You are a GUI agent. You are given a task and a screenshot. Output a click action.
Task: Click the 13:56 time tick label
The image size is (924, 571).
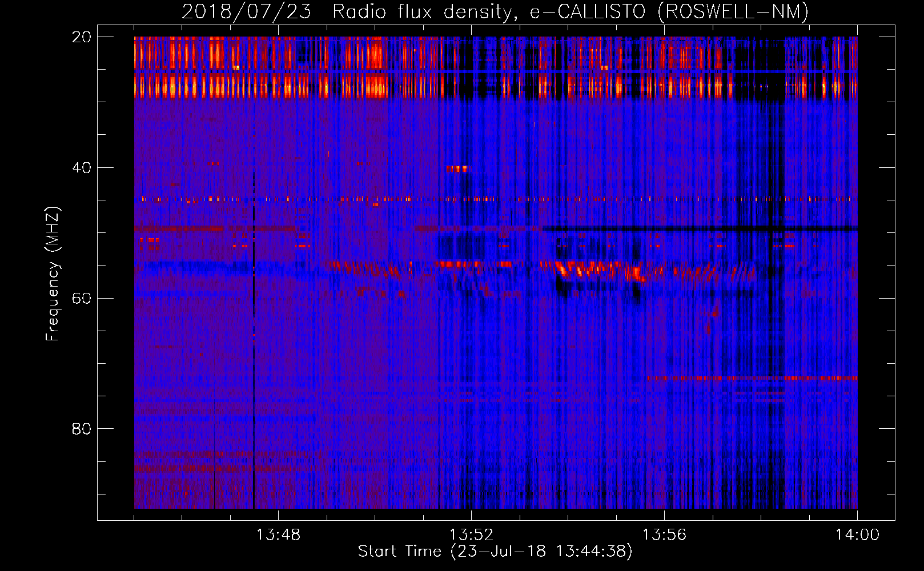[x=664, y=535]
